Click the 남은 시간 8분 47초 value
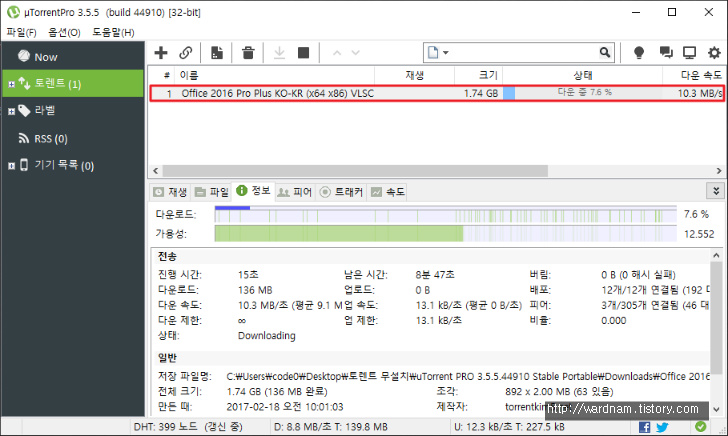The width and height of the screenshot is (728, 436). pos(435,274)
